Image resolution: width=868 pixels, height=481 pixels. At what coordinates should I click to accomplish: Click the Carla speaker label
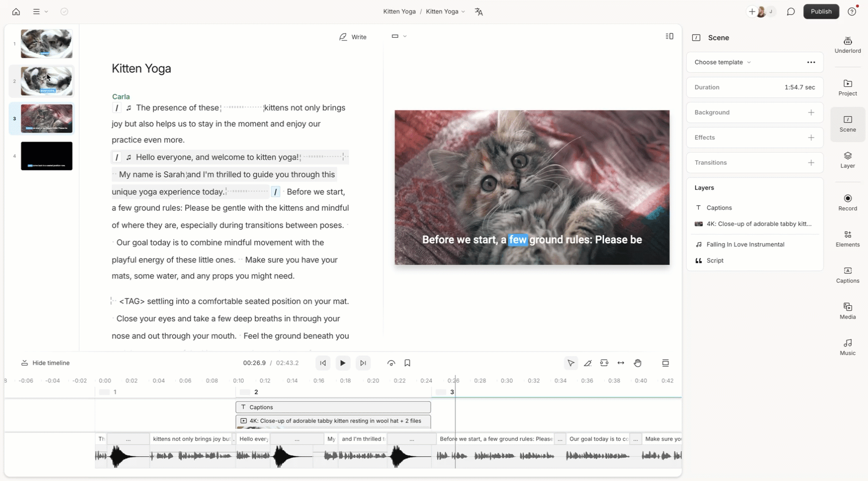point(121,96)
